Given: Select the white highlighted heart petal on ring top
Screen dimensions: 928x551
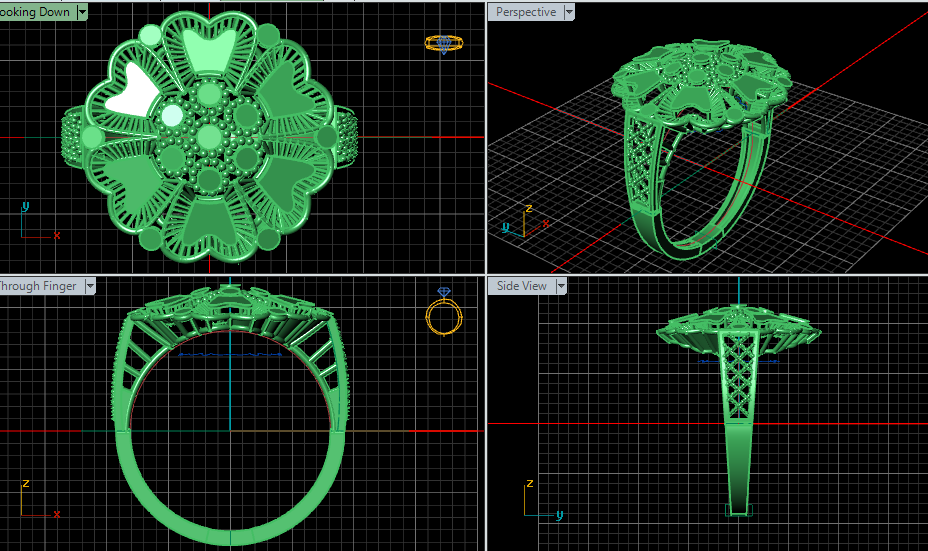Looking at the screenshot, I should 131,95.
